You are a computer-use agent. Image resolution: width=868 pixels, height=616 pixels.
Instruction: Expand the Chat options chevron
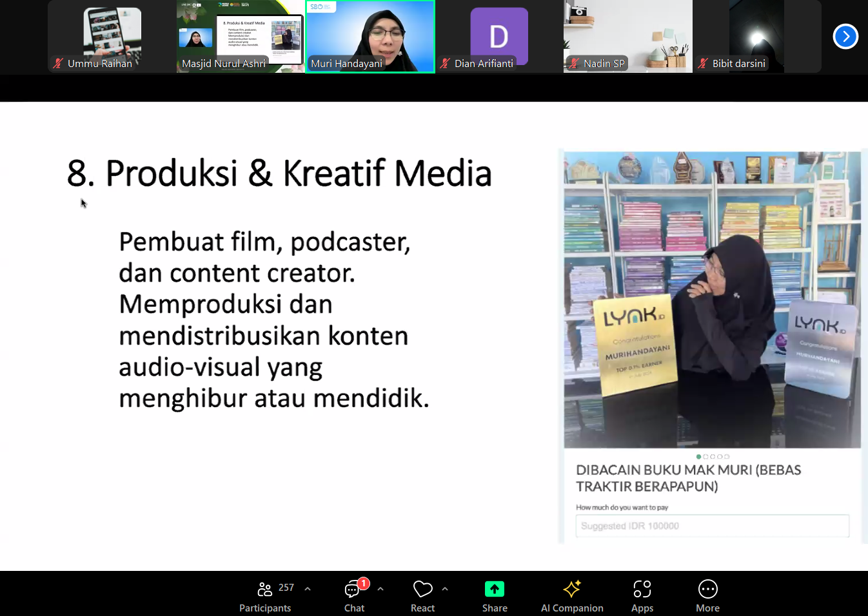pyautogui.click(x=380, y=589)
